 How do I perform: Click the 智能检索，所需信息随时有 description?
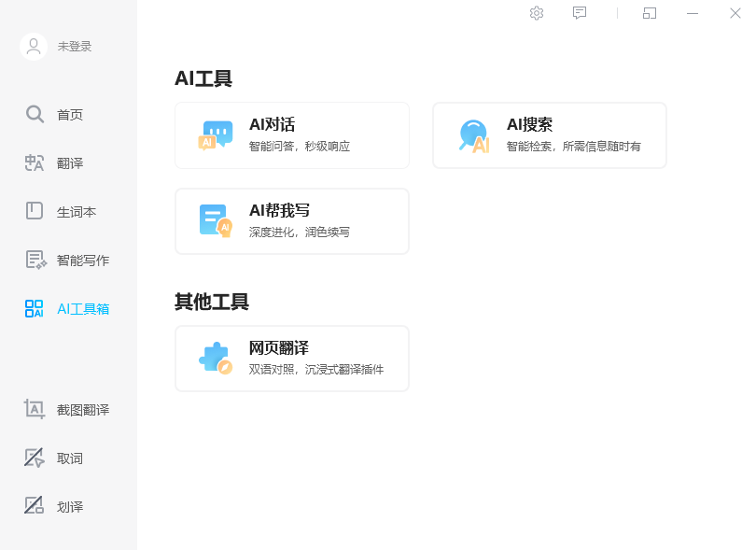coord(574,147)
